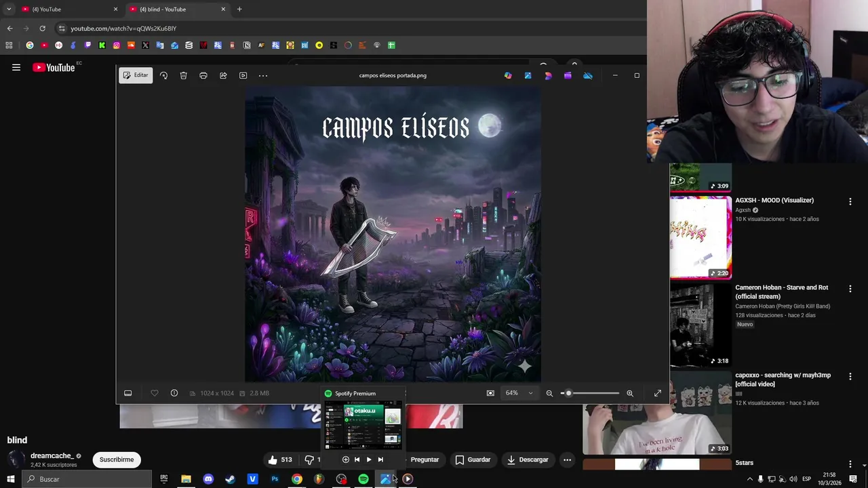Open Copilot icon in Photos title bar
868x488 pixels.
point(508,75)
